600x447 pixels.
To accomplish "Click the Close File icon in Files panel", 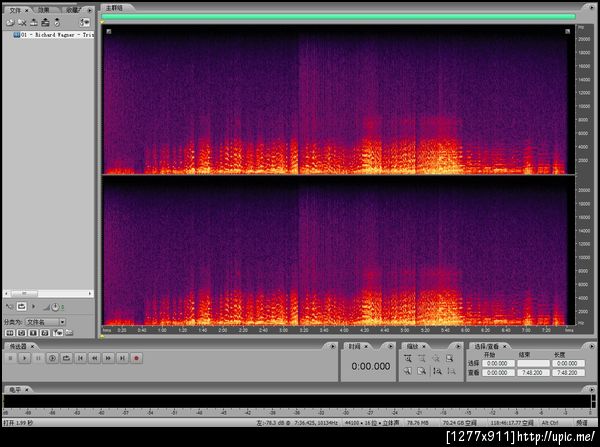I will pyautogui.click(x=22, y=23).
